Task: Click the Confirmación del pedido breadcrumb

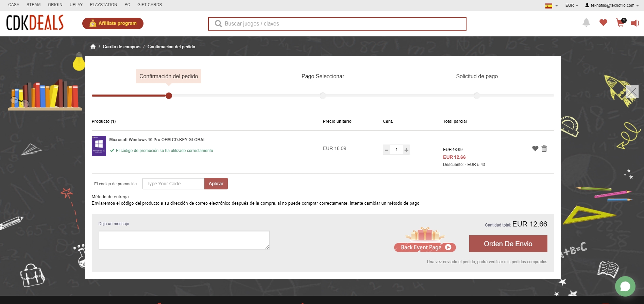Action: (171, 47)
